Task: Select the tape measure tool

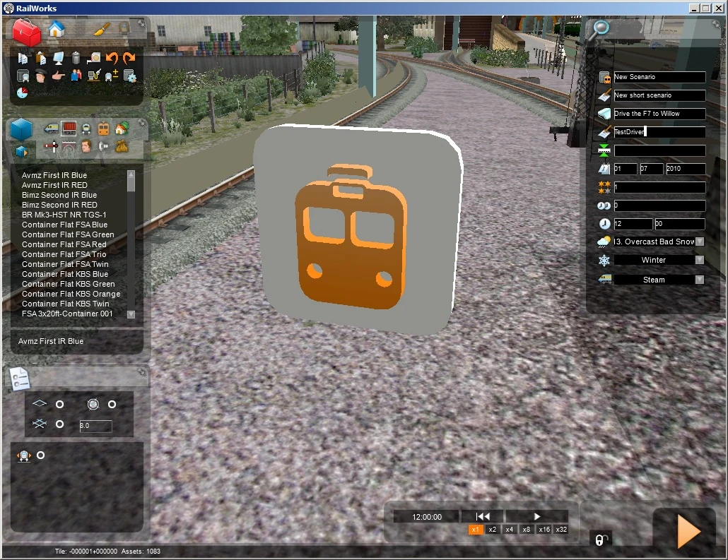Action: (94, 57)
